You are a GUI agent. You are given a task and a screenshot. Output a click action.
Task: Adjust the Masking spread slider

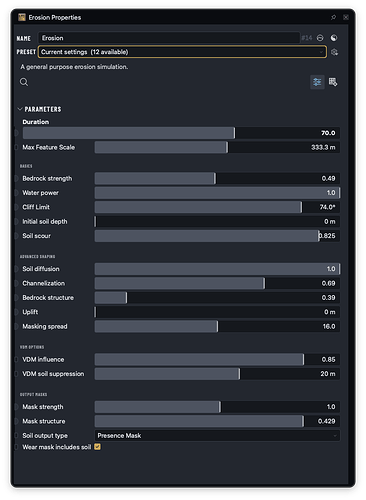[x=217, y=326]
